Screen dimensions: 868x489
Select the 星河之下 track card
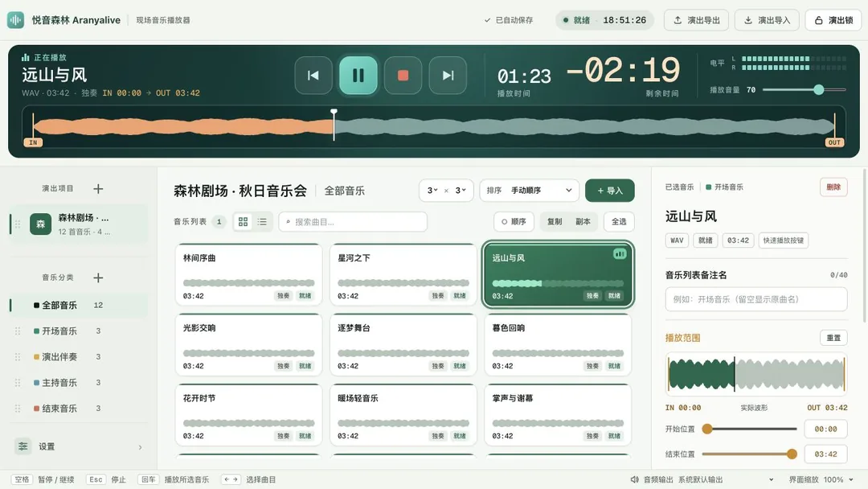click(x=403, y=275)
